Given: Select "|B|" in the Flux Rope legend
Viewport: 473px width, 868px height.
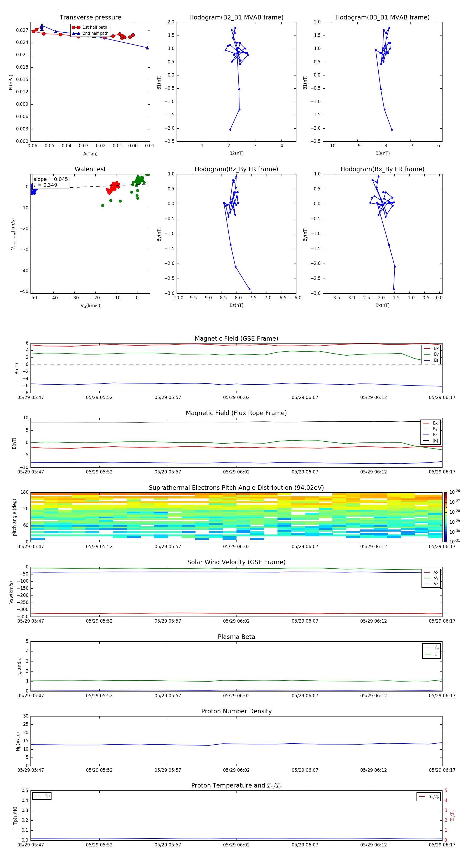Looking at the screenshot, I should pyautogui.click(x=431, y=441).
